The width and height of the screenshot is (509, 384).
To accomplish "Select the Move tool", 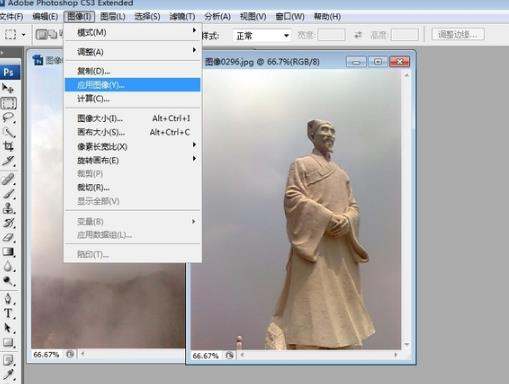I will pos(8,88).
